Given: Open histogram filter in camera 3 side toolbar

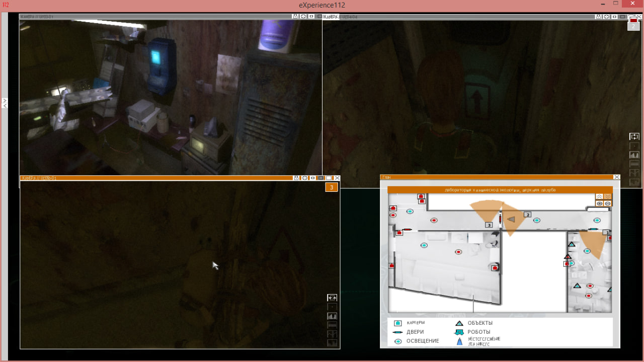Looking at the screenshot, I should [332, 316].
